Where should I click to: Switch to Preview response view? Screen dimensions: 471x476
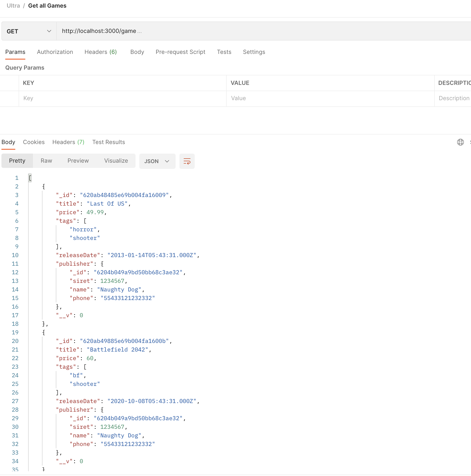pos(78,161)
